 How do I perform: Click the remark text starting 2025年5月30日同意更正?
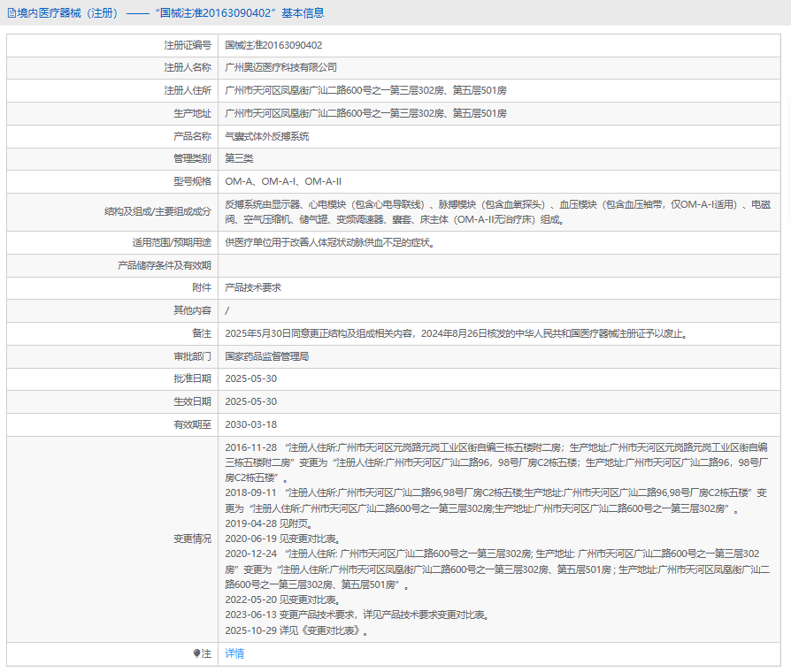coord(457,333)
